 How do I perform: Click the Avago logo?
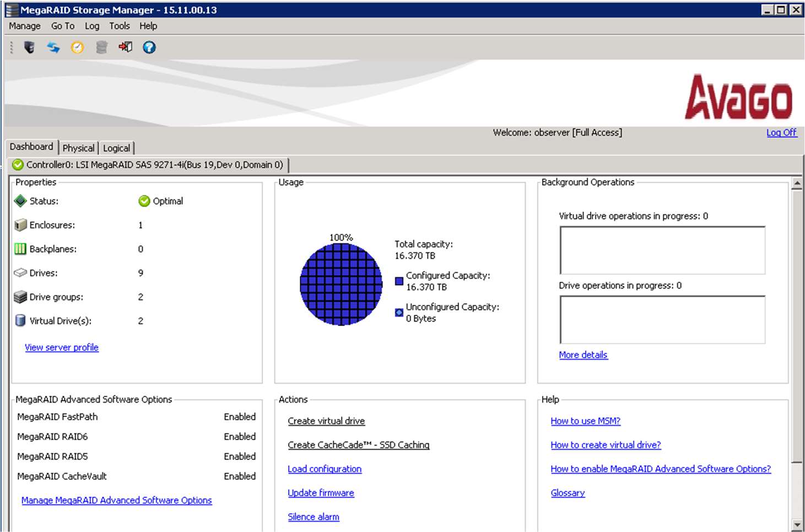point(738,97)
